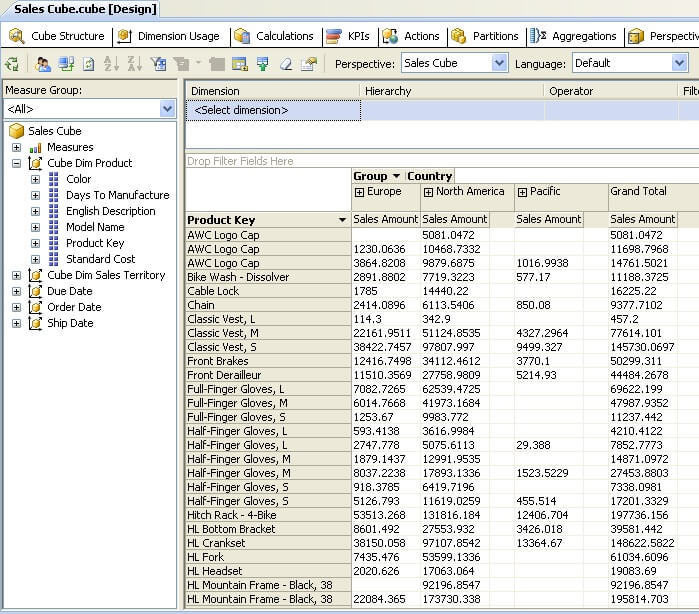Image resolution: width=699 pixels, height=614 pixels.
Task: Click the Operator column header
Action: [x=611, y=91]
